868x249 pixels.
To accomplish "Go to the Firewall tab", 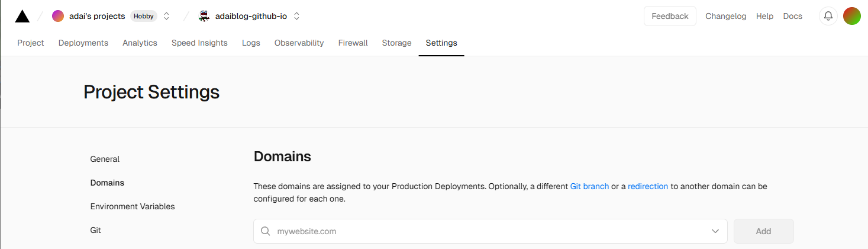I will [x=353, y=43].
